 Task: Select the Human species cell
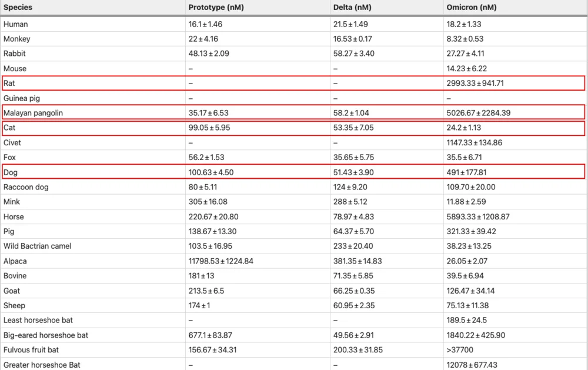(16, 24)
